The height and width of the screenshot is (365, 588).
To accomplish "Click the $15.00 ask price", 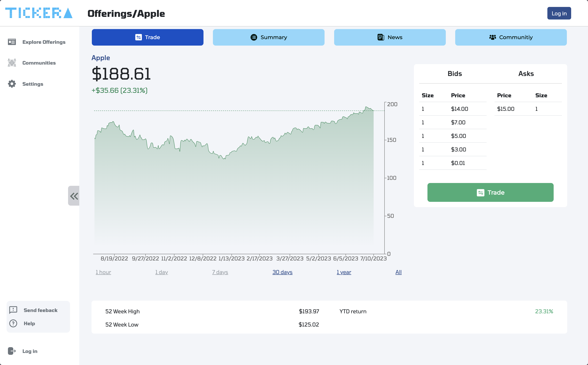I will pos(506,109).
